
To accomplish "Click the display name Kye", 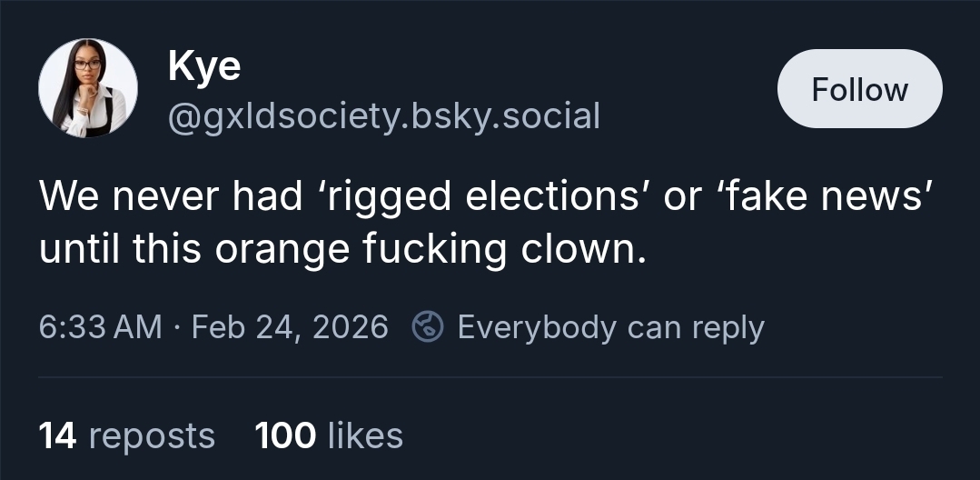I will 204,65.
